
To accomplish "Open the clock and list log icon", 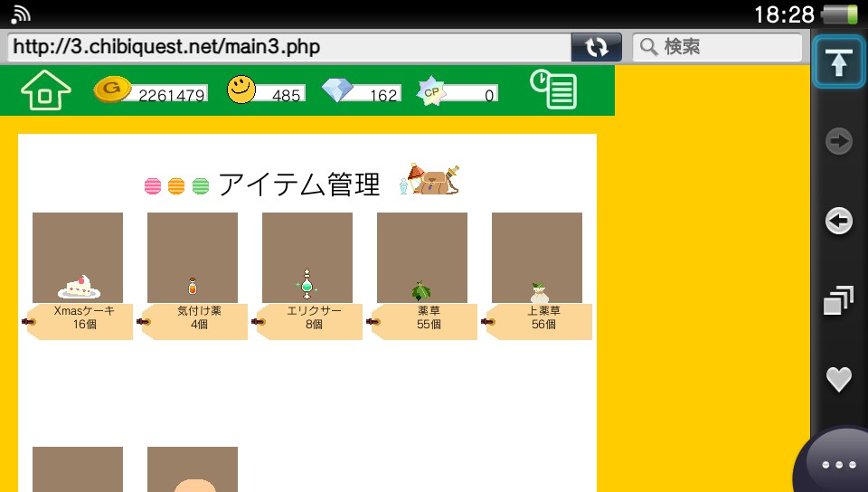I will click(553, 90).
